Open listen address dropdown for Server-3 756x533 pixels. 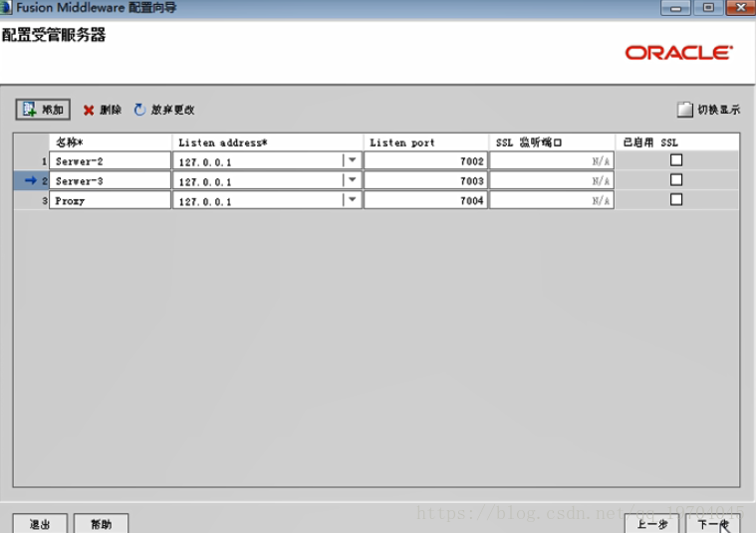tap(353, 180)
